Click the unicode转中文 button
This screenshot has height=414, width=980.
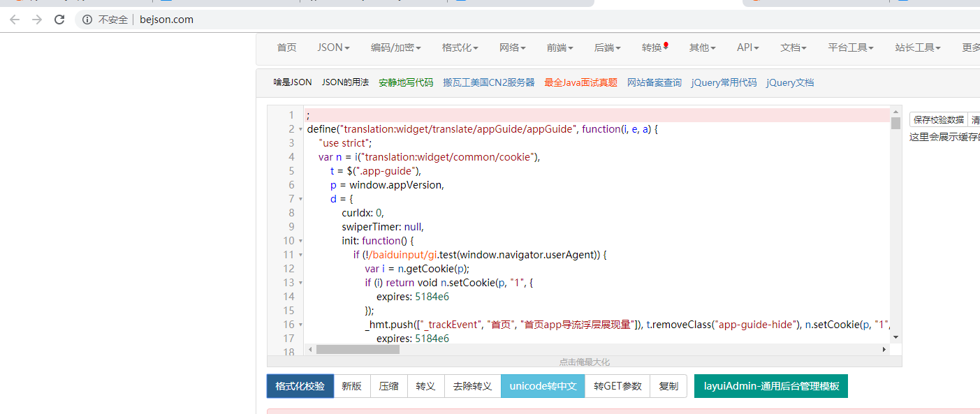pos(543,386)
